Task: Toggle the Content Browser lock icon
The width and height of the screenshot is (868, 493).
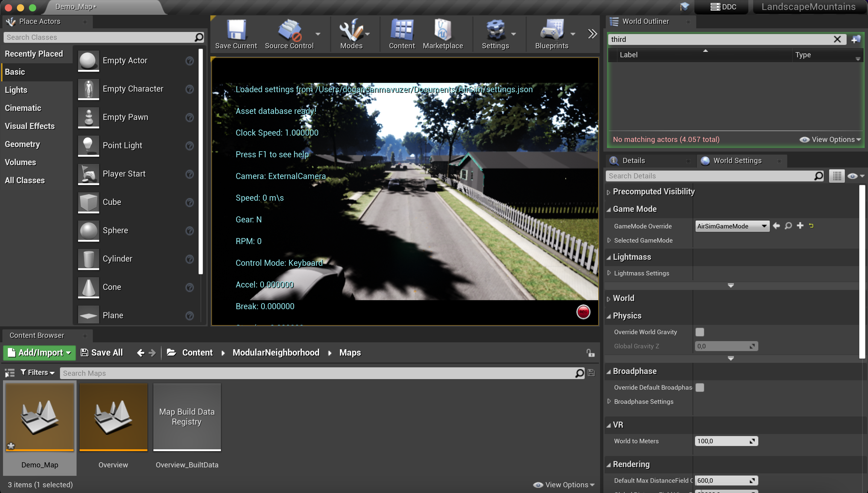Action: tap(590, 353)
